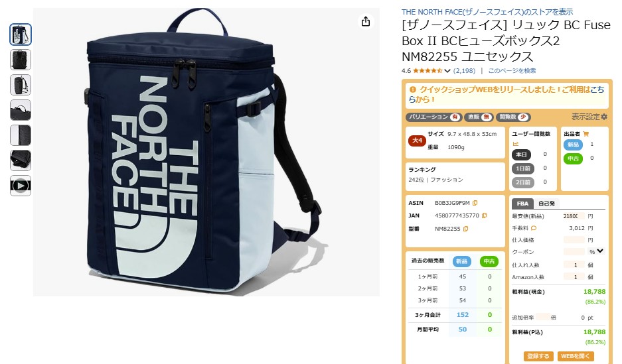This screenshot has height=364, width=622.
Task: Copy the ASIN with its copy icon
Action: pos(475,203)
